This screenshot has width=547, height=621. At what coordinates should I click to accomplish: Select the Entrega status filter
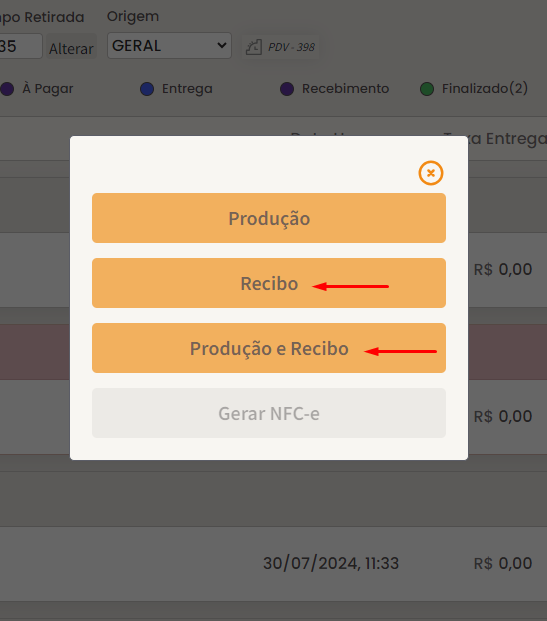187,89
